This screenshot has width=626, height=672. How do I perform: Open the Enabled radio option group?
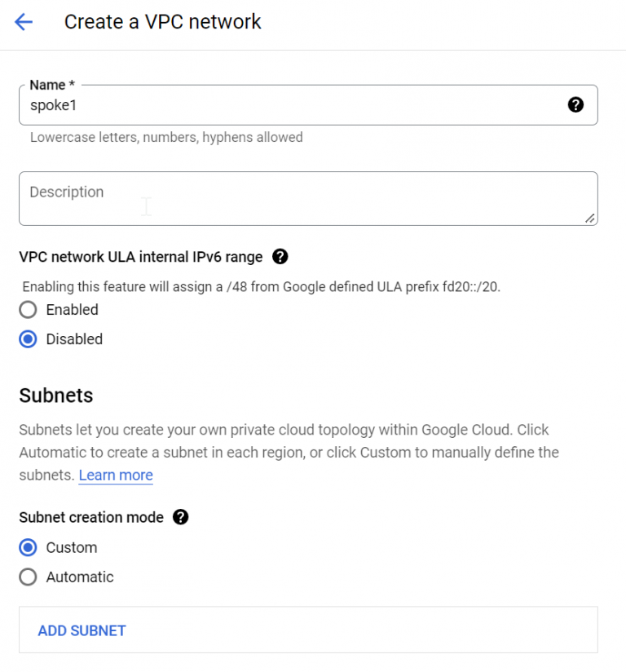pos(28,310)
